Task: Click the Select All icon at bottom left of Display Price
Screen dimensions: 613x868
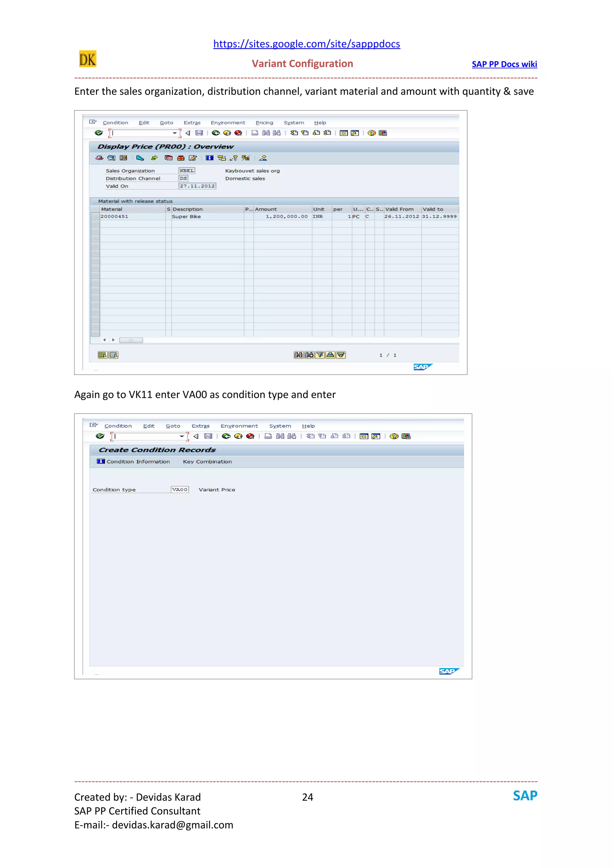Action: coord(102,355)
